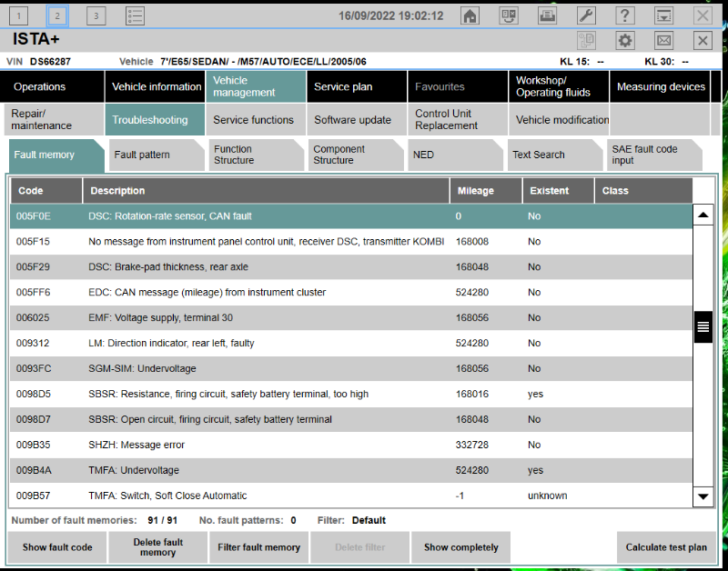Select fault 005F29 brake-pad thickness row

coord(351,267)
